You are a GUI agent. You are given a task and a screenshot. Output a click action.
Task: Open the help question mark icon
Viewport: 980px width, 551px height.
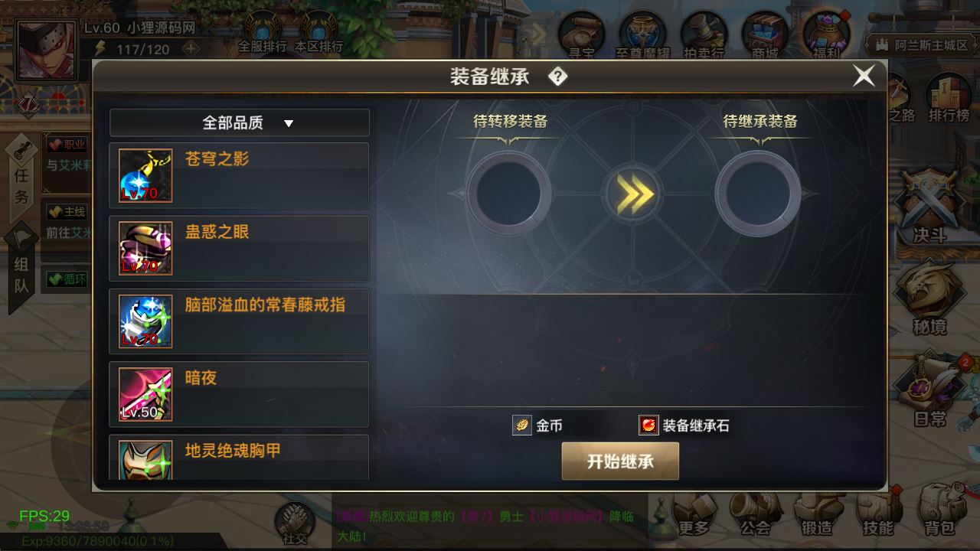pyautogui.click(x=558, y=77)
